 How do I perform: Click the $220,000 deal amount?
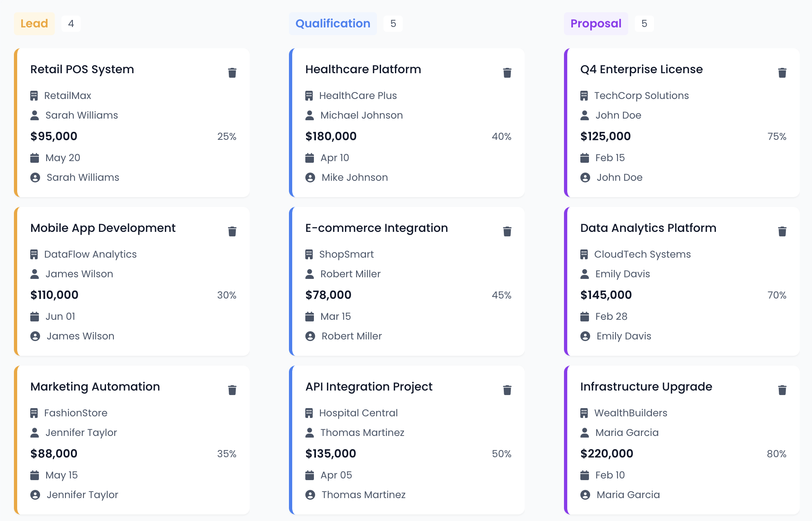point(607,454)
